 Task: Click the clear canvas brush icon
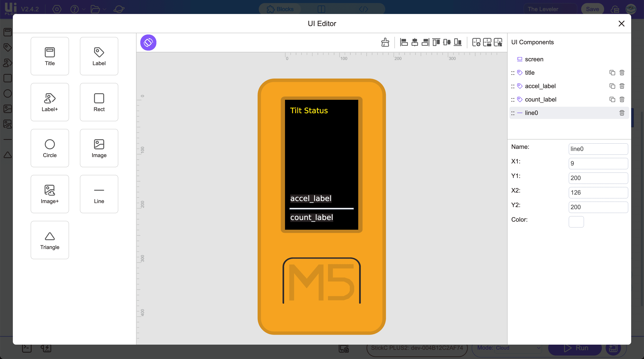click(x=385, y=42)
